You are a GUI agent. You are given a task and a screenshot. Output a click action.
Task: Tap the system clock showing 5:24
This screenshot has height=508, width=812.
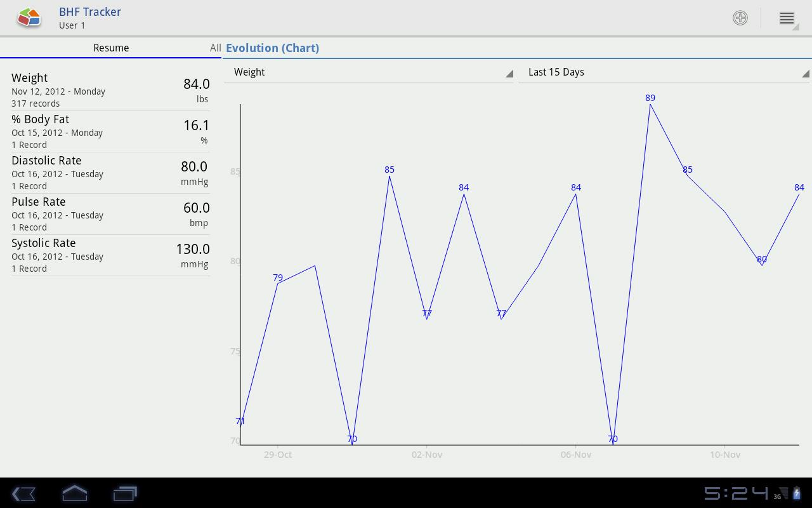click(736, 493)
